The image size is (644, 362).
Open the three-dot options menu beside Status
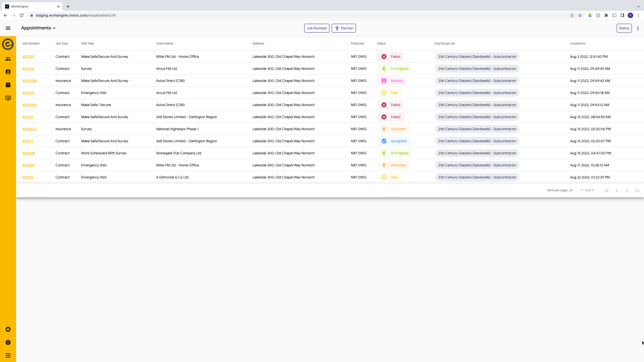(x=638, y=28)
